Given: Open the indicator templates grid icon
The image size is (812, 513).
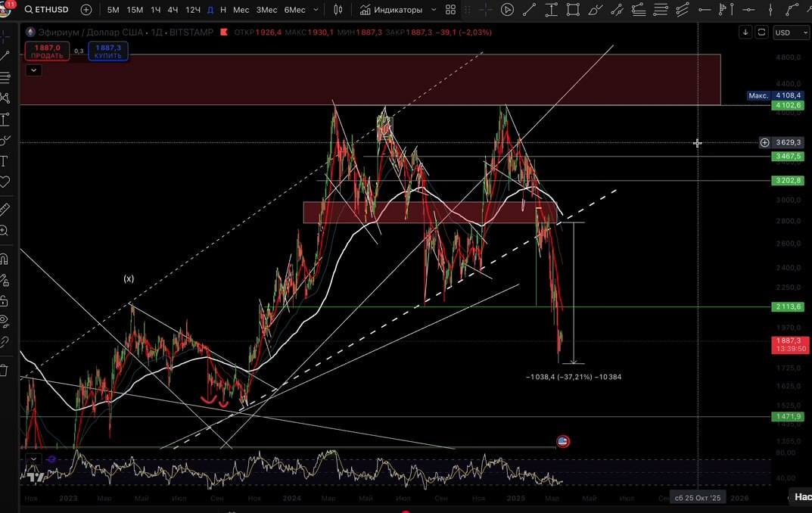Looking at the screenshot, I should (450, 9).
